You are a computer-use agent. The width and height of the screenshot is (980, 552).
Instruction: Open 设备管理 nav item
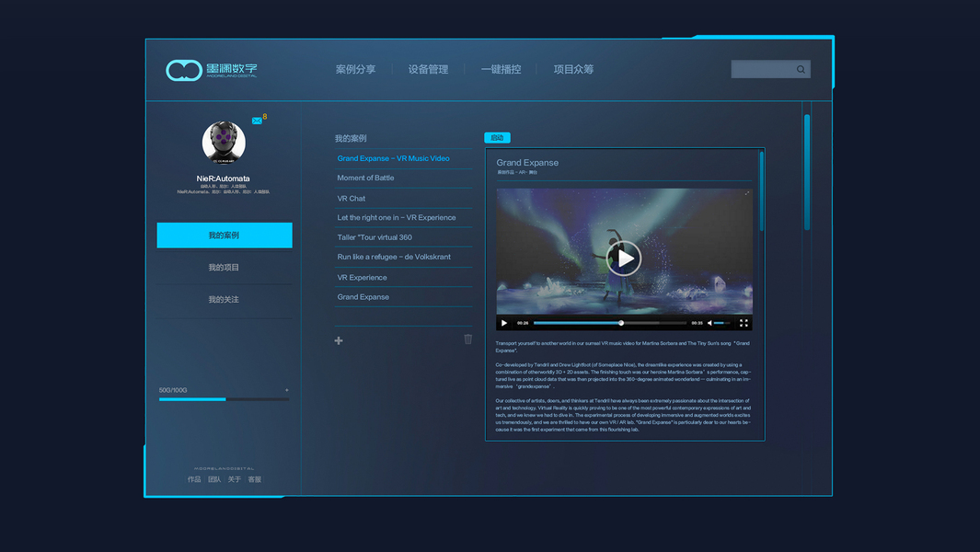tap(428, 69)
